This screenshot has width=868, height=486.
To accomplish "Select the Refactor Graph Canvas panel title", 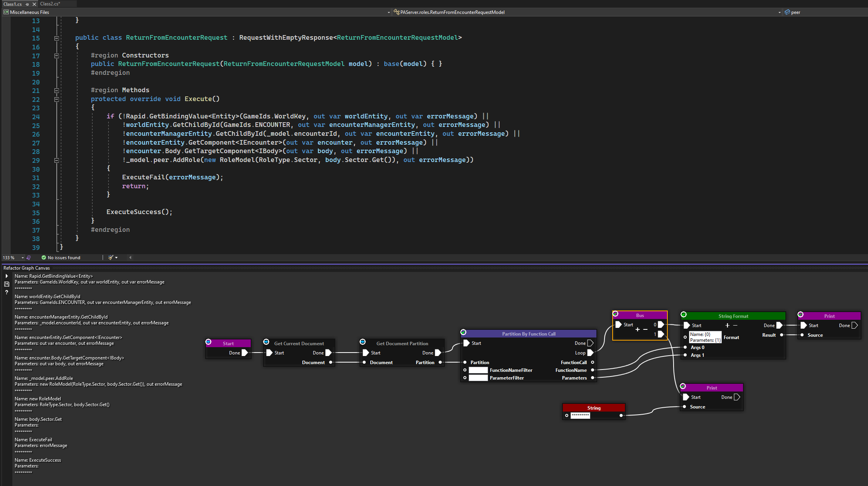I will tap(27, 268).
